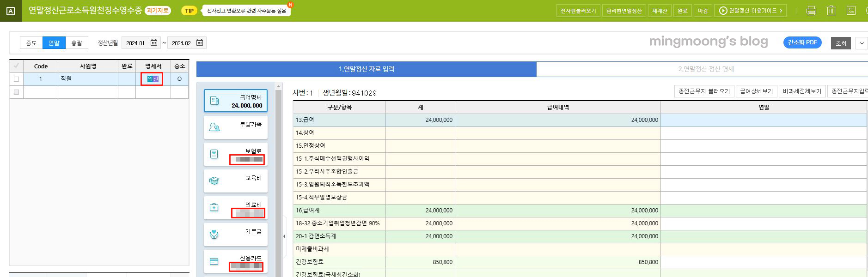Image resolution: width=868 pixels, height=277 pixels.
Task: Click 재계산 recalculate button
Action: tap(660, 11)
